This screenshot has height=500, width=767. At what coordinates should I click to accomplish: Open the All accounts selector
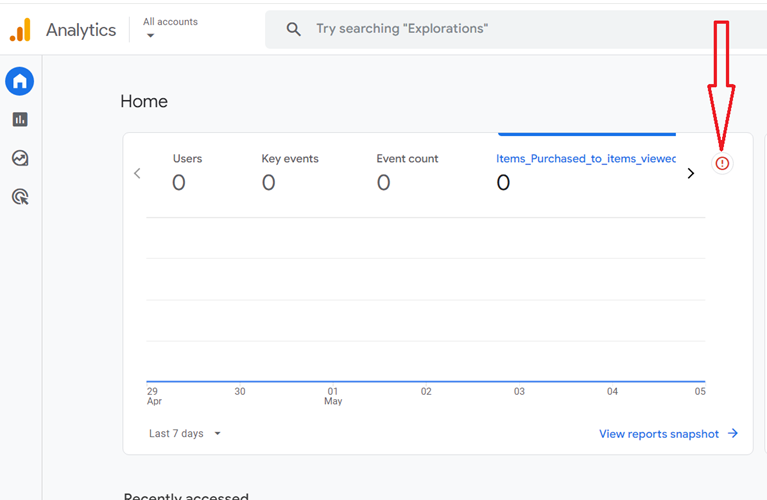coord(170,28)
